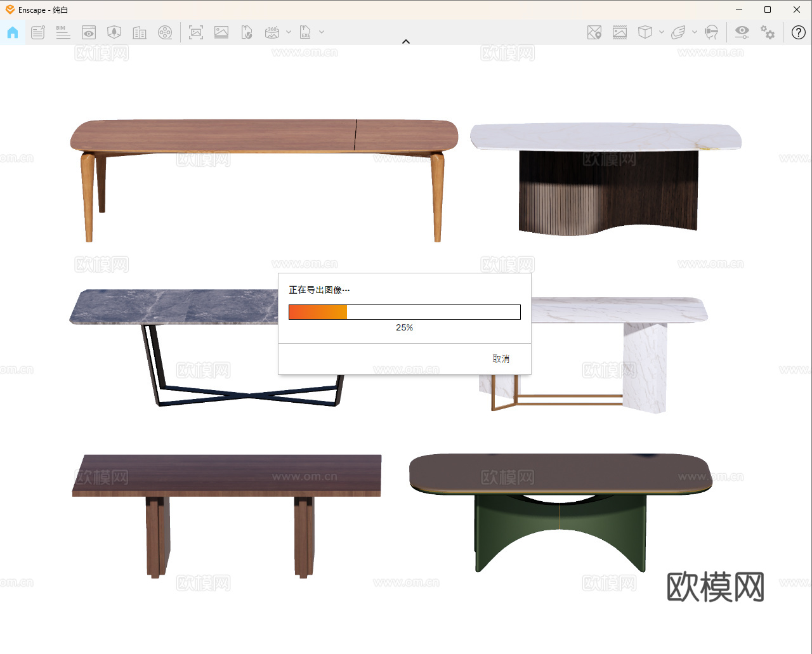Viewport: 812px width, 654px height.
Task: Export a standalone EXE file
Action: point(306,32)
